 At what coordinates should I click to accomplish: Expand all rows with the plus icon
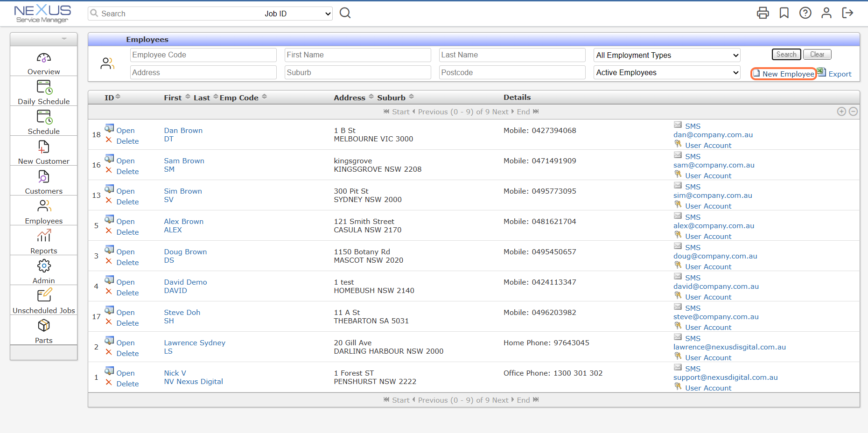(841, 112)
